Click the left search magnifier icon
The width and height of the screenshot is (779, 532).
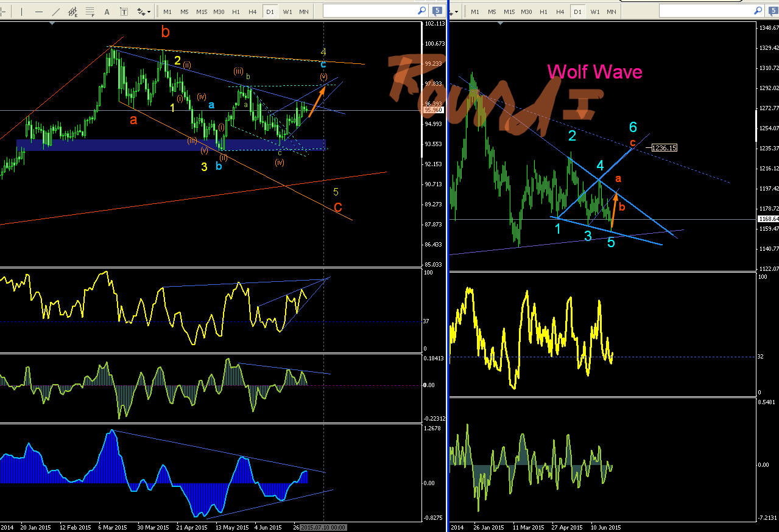click(421, 11)
